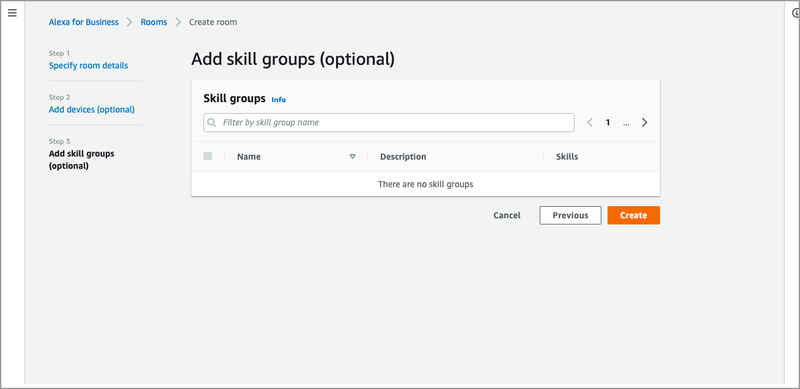The image size is (800, 389).
Task: Toggle the select-all skill groups checkbox
Action: [x=208, y=156]
